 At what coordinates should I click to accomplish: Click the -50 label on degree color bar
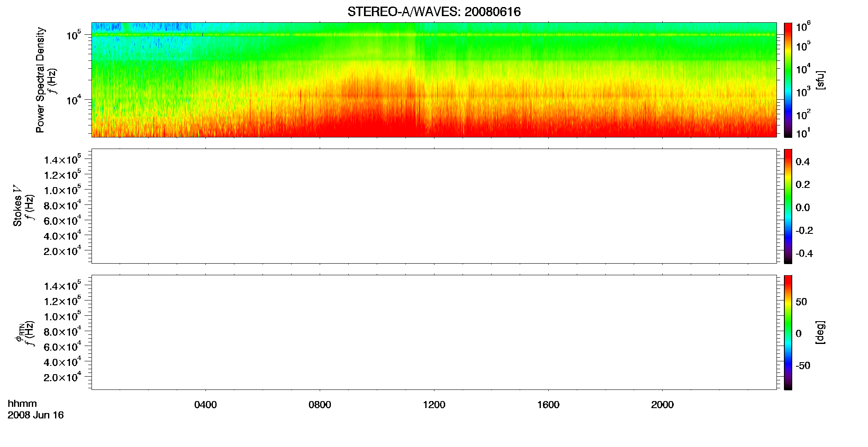tap(803, 366)
